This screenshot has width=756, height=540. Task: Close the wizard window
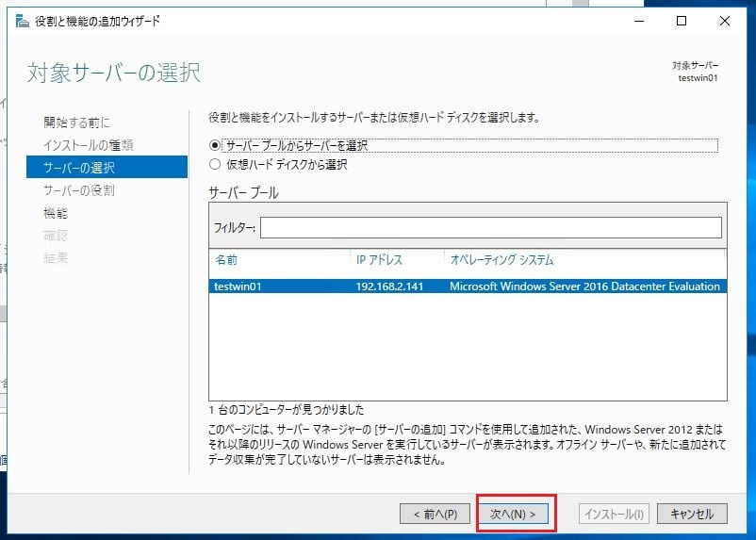(x=724, y=21)
